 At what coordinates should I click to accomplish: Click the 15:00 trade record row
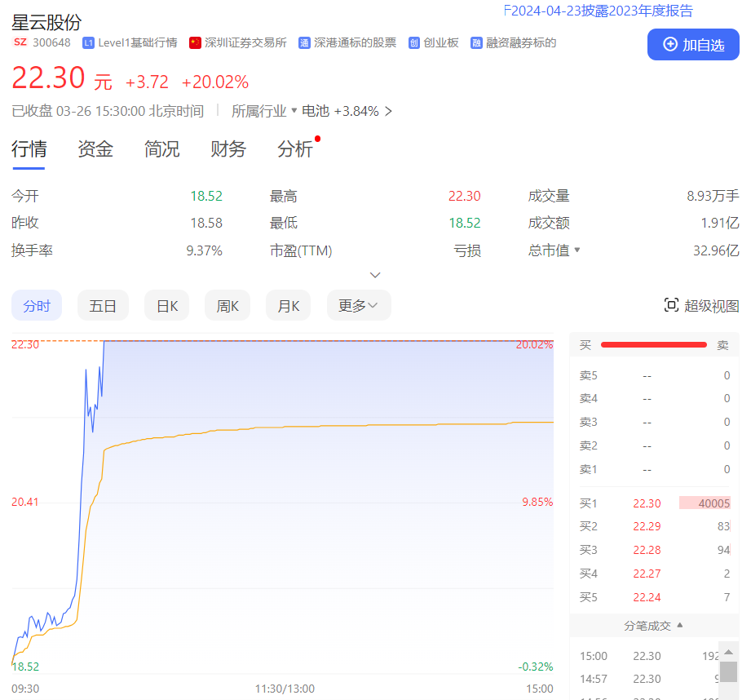[x=649, y=656]
